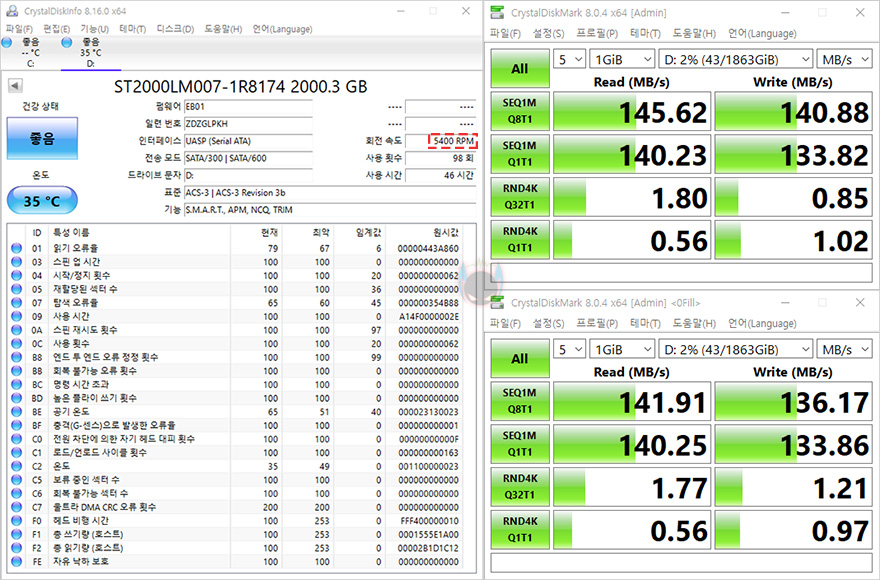The image size is (880, 580).
Task: Click the status circle for attribute C7 울트라 DMA CRC
Action: [x=16, y=507]
